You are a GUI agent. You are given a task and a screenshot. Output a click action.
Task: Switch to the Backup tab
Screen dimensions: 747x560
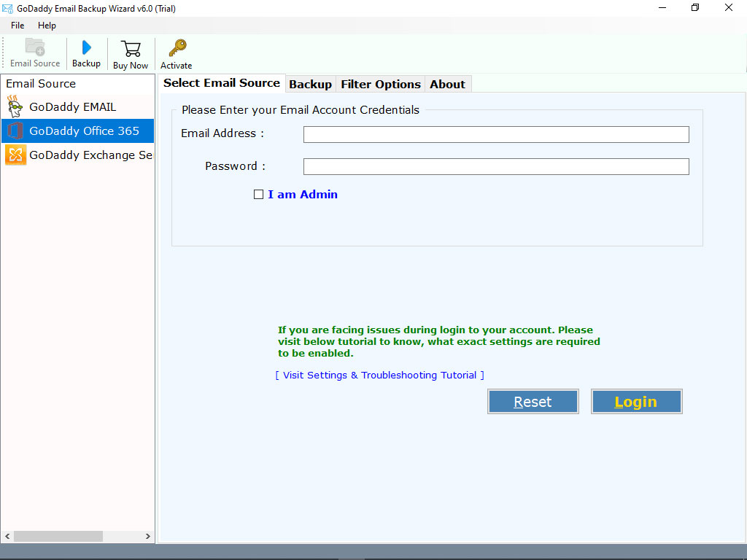click(x=310, y=85)
